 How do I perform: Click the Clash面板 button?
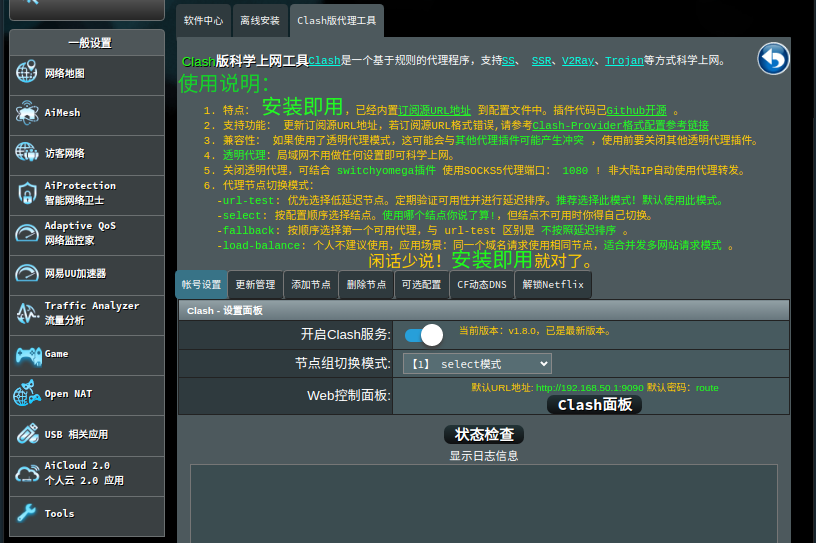(x=594, y=405)
